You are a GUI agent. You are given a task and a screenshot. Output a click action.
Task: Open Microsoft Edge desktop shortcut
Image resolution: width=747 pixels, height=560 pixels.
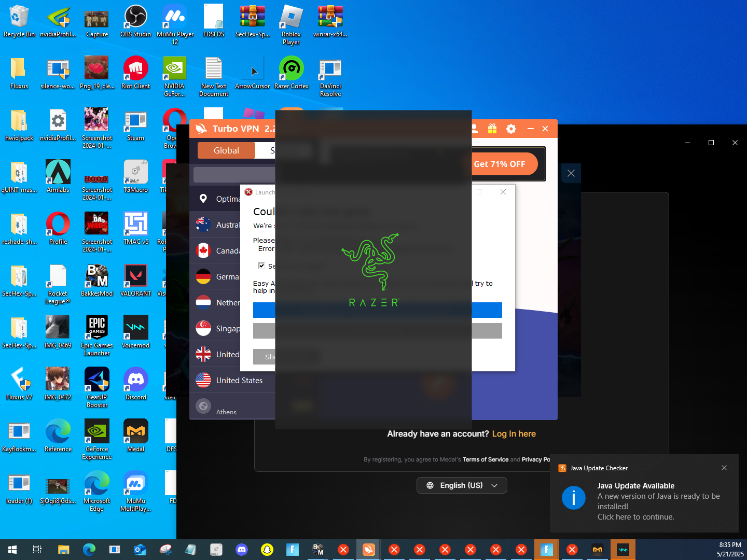(x=96, y=492)
